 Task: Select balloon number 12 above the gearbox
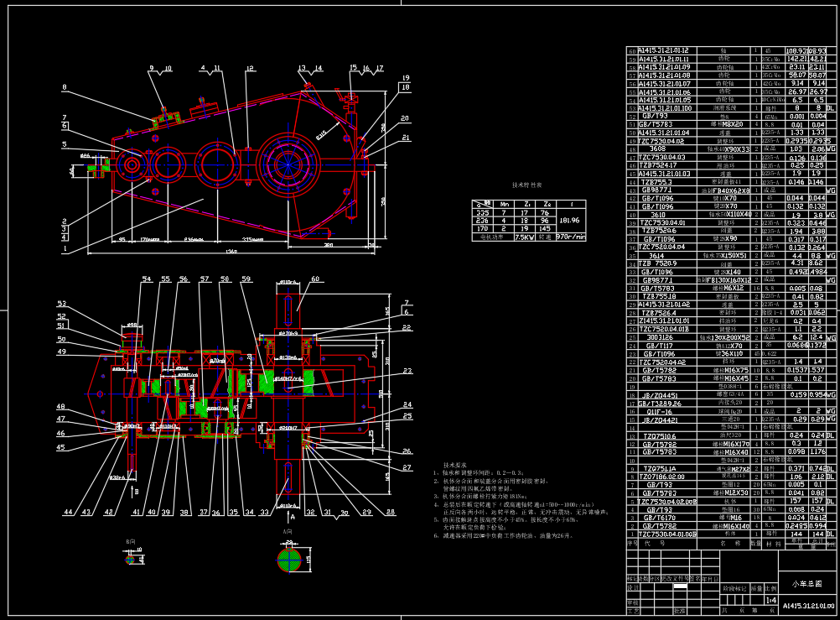249,69
